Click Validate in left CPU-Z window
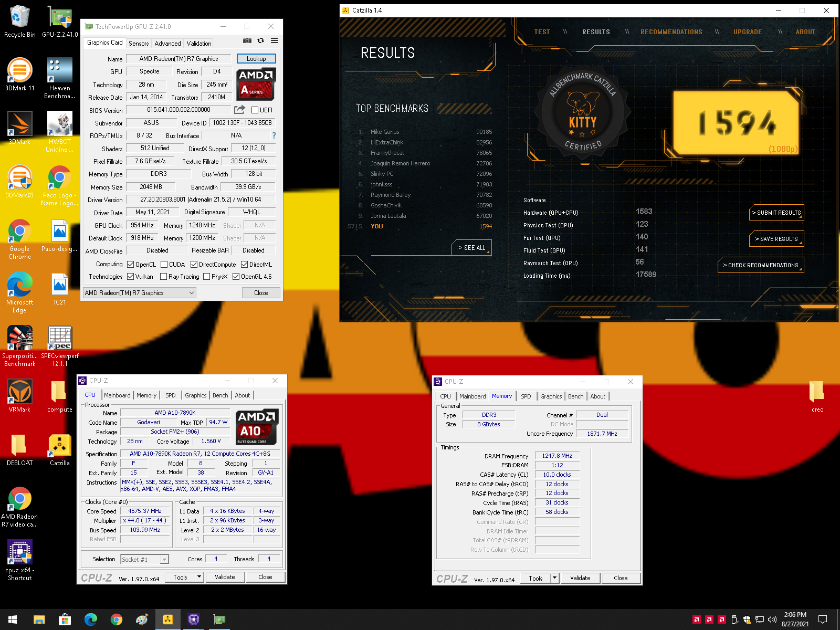The image size is (840, 630). click(x=225, y=577)
